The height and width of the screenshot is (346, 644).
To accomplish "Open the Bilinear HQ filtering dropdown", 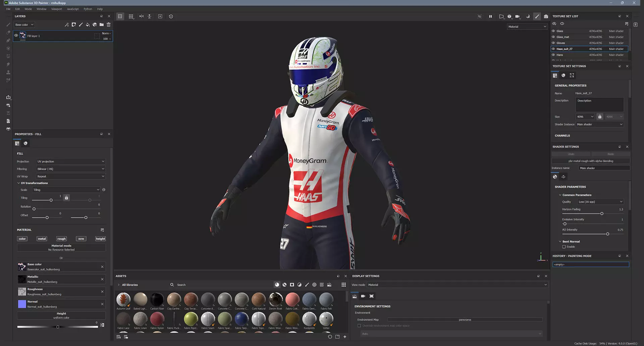I will pyautogui.click(x=71, y=169).
